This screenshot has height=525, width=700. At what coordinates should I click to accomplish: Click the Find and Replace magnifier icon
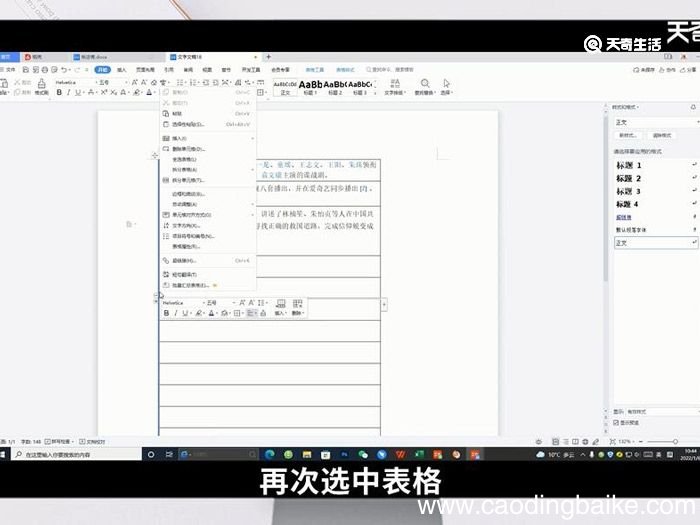click(425, 83)
